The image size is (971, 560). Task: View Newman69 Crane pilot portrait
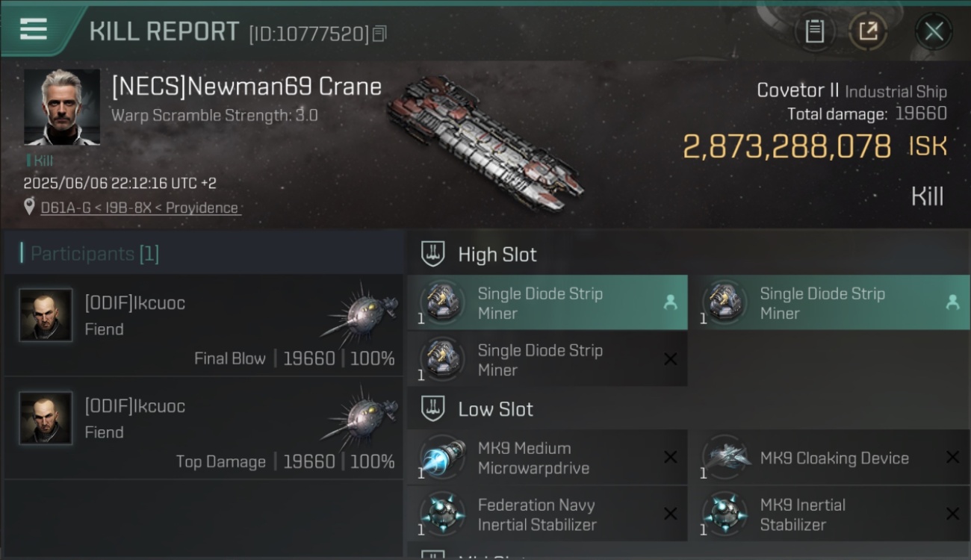click(62, 108)
